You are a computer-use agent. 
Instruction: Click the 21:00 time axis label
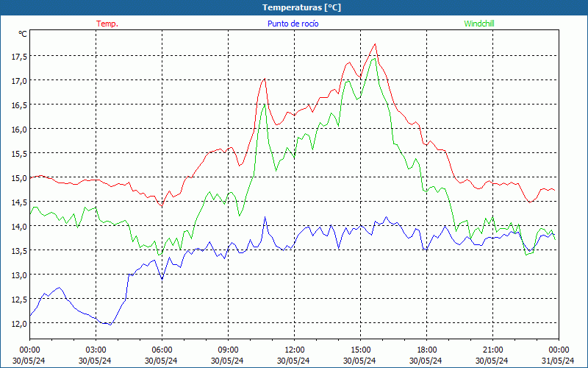tap(492, 350)
